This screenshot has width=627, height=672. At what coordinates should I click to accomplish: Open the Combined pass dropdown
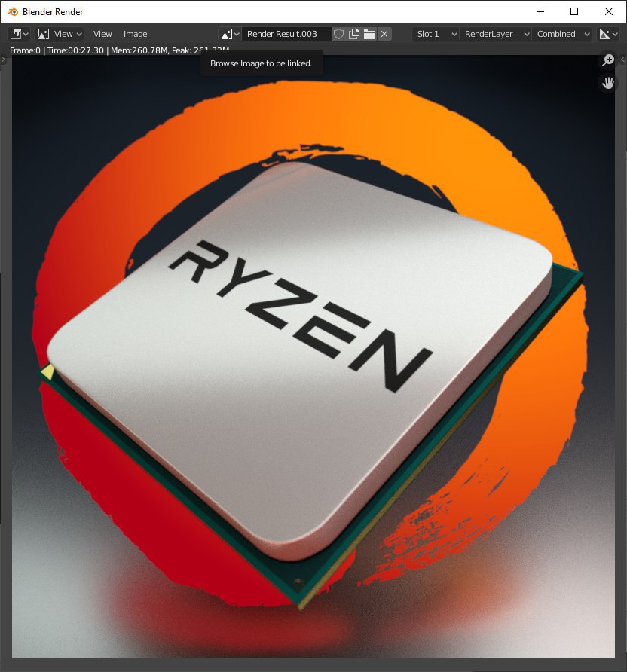pos(562,34)
